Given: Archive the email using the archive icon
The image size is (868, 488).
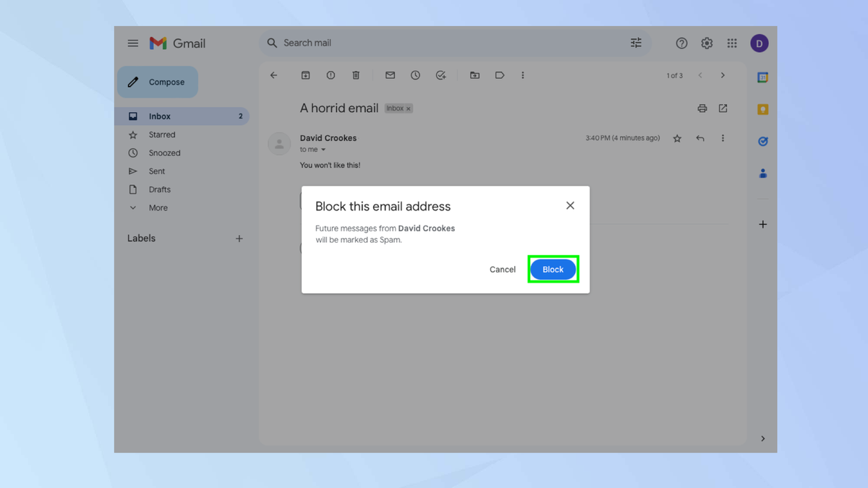Looking at the screenshot, I should click(305, 74).
